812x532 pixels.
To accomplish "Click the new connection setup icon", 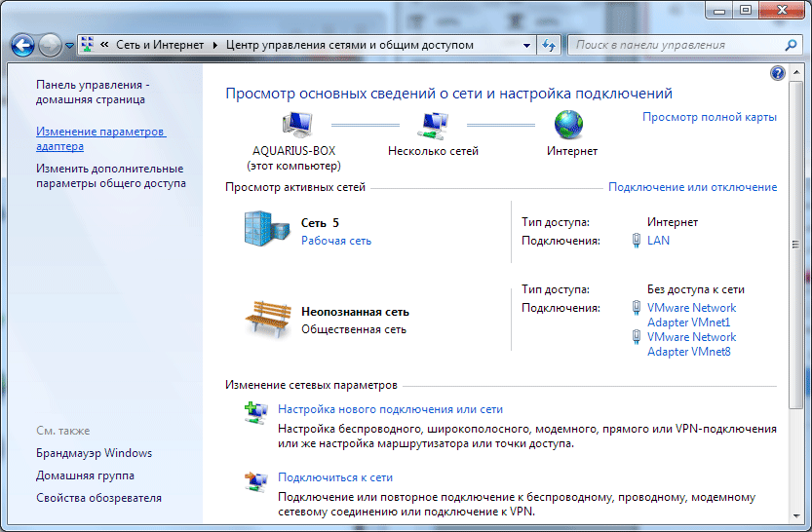I will click(255, 413).
